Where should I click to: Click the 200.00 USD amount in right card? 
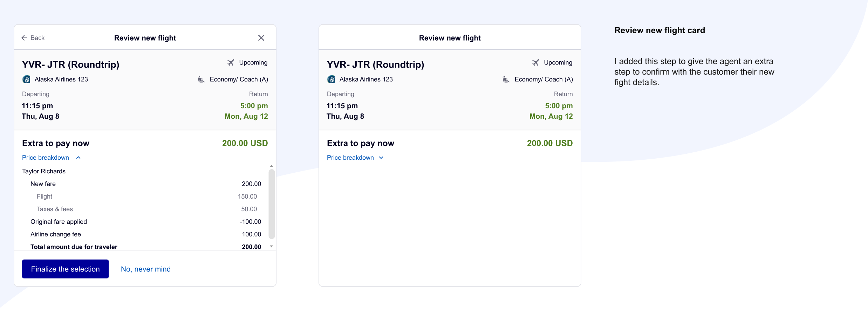pos(550,143)
